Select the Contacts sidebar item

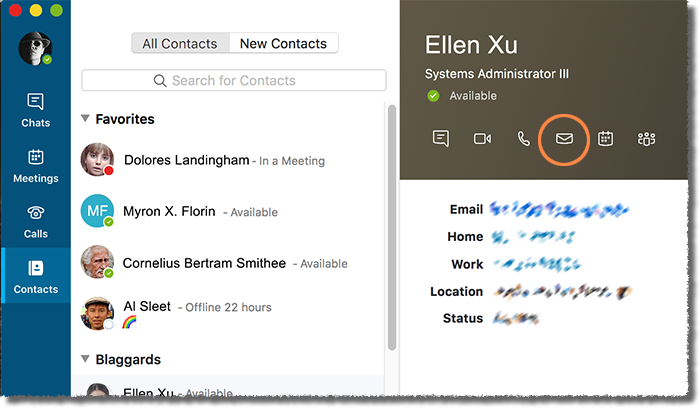36,276
